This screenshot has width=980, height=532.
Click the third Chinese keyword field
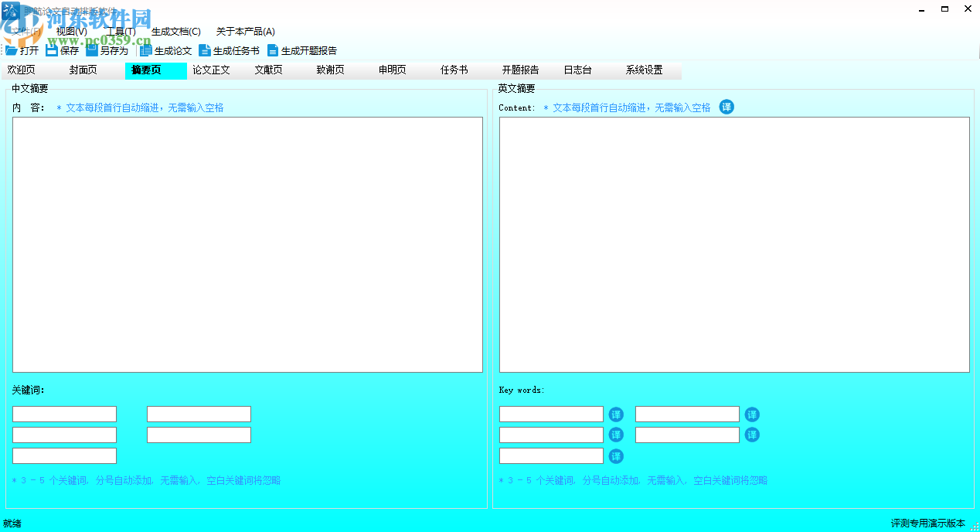pyautogui.click(x=64, y=435)
